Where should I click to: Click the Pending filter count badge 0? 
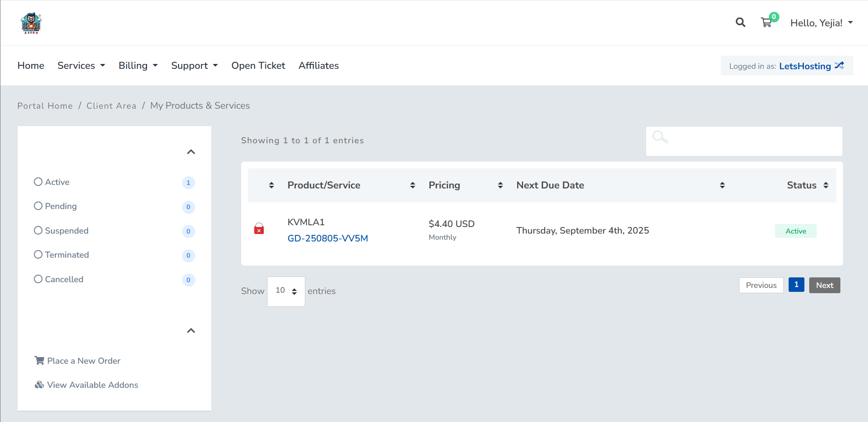click(189, 207)
